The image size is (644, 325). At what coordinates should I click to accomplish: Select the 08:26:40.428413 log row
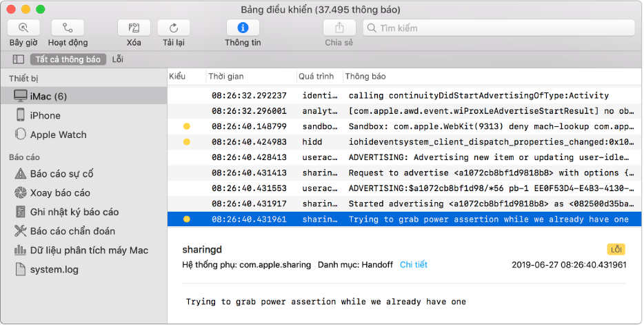click(404, 157)
